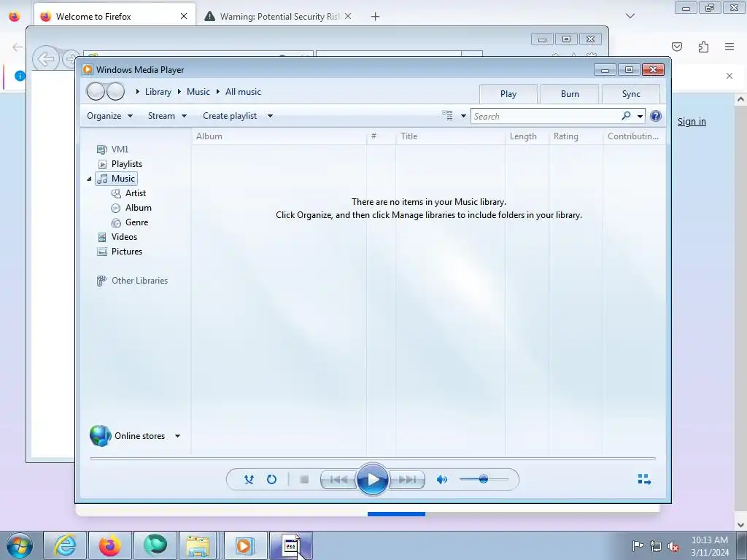
Task: Open Media Player Help icon
Action: 656,116
